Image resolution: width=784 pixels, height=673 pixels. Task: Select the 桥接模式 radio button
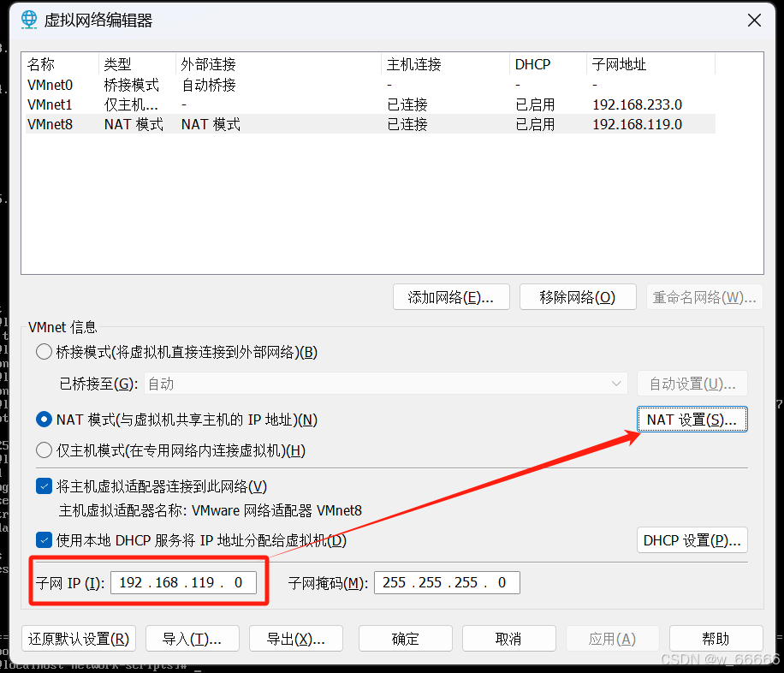click(x=44, y=352)
